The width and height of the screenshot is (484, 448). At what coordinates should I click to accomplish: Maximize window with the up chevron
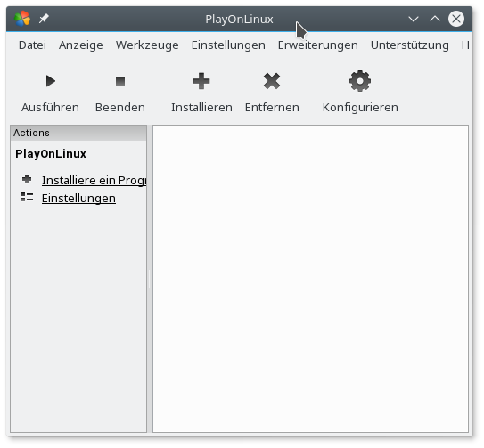435,19
